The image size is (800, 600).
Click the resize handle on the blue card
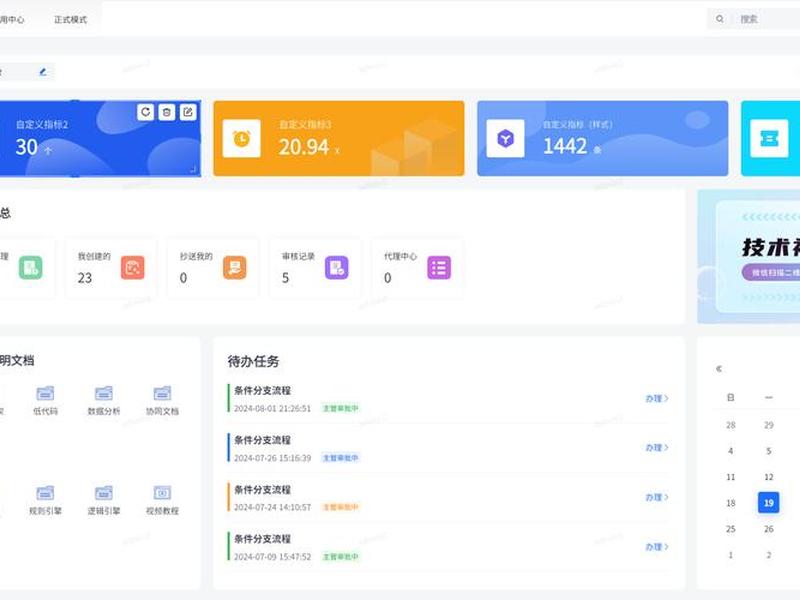coord(193,169)
